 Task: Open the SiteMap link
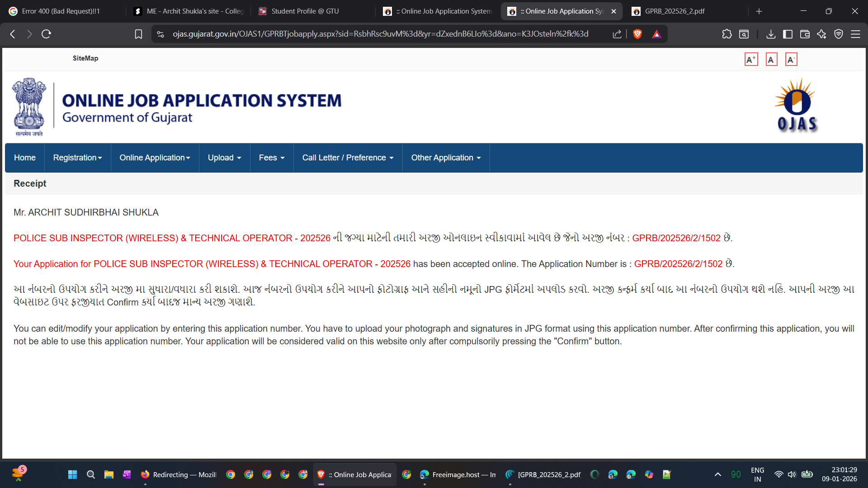[85, 58]
